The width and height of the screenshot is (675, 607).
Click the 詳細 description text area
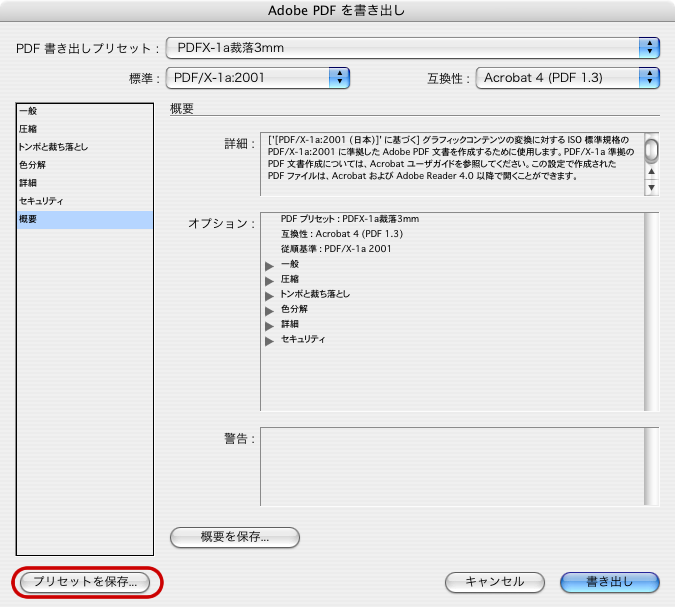point(452,164)
